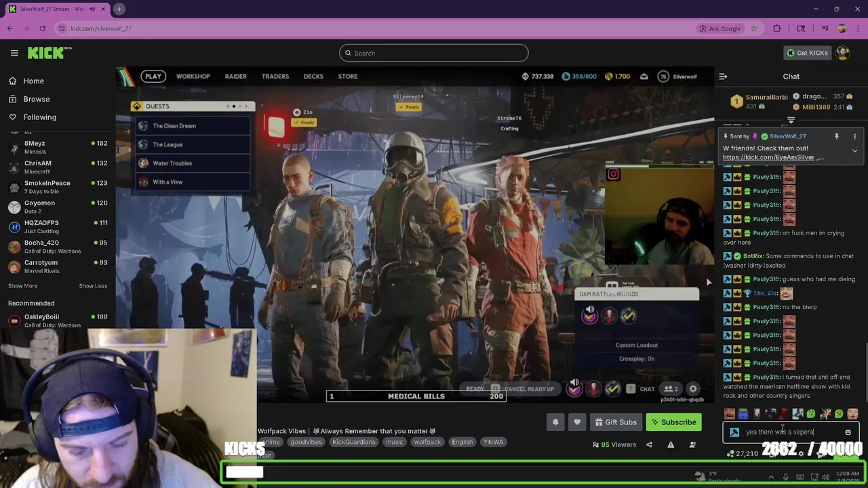Unpin the pinned chat message
The width and height of the screenshot is (868, 488).
(x=836, y=137)
